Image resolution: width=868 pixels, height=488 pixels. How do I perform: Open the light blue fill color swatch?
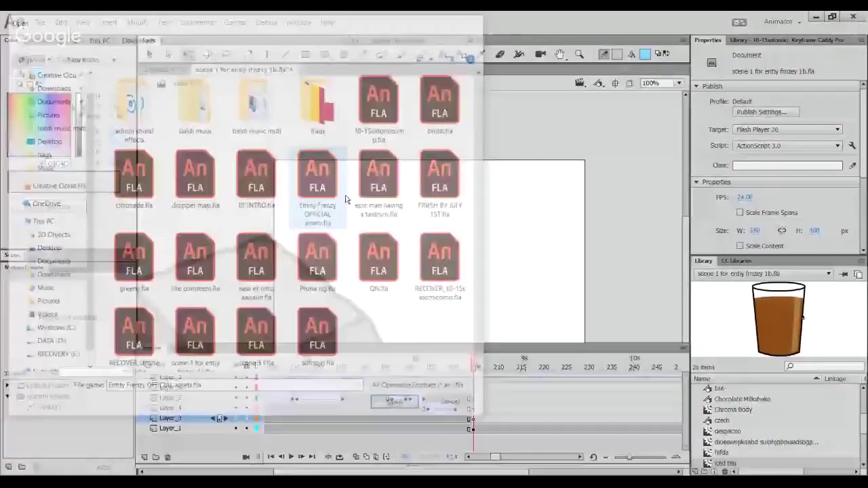coord(645,54)
